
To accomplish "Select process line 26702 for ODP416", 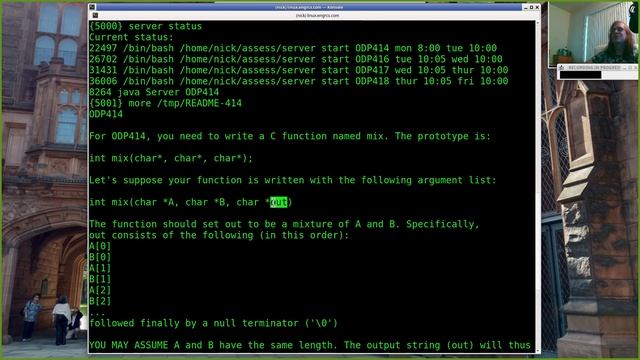I will 296,59.
